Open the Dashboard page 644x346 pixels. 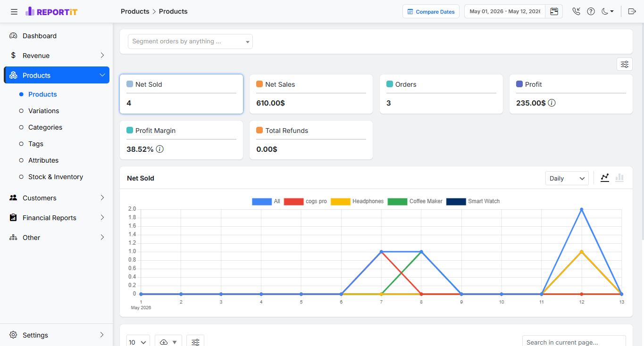57,36
